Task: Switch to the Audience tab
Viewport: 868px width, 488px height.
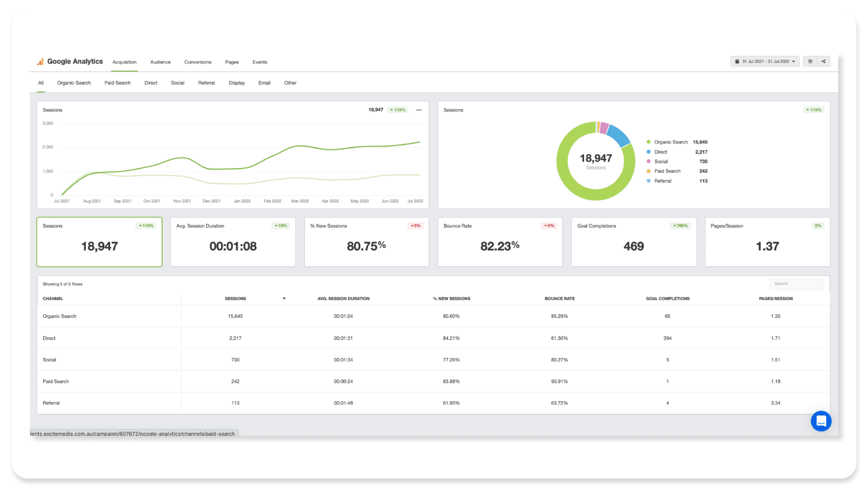Action: pyautogui.click(x=160, y=62)
